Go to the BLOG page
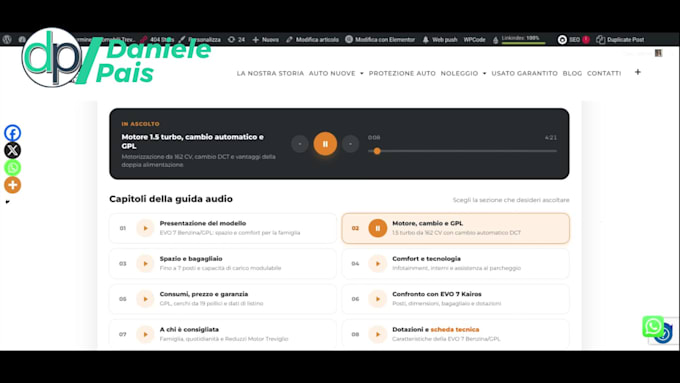Screen dimensions: 680x383 572,73
